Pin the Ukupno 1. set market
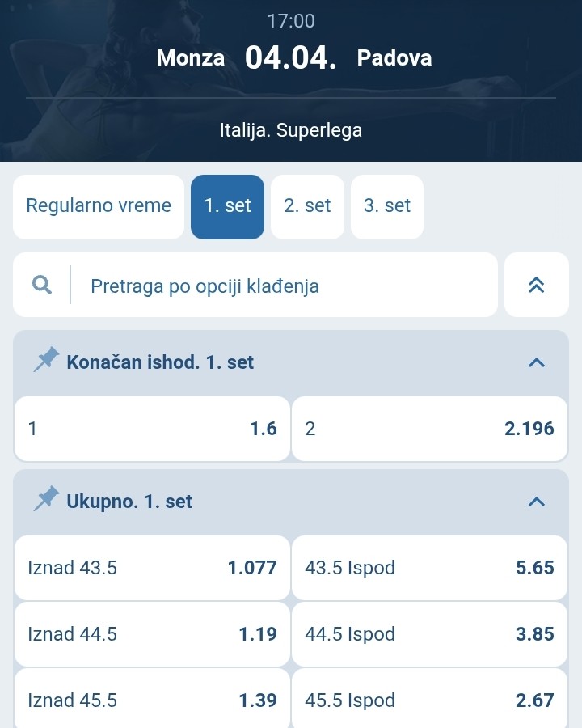This screenshot has height=728, width=582. click(x=47, y=500)
